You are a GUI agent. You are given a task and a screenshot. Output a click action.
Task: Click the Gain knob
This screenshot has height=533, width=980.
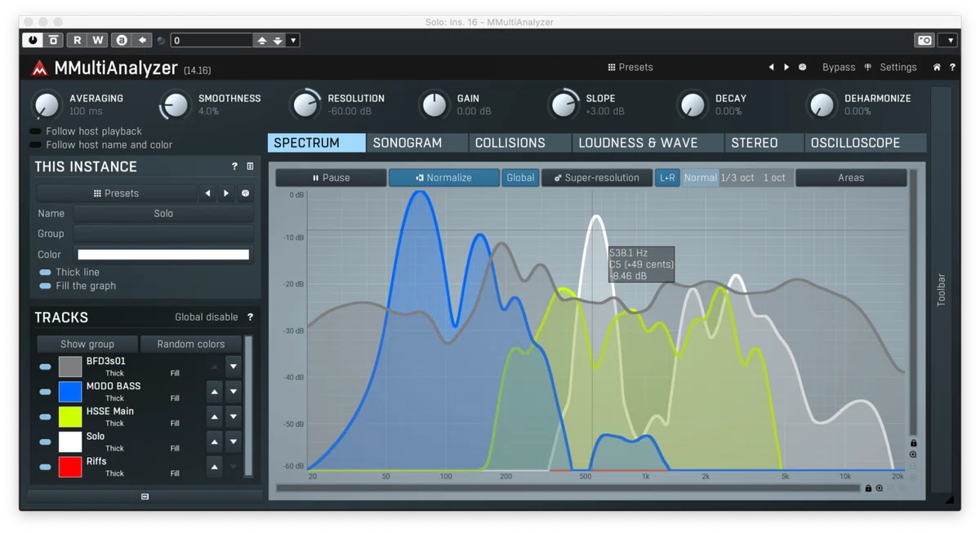[x=434, y=105]
